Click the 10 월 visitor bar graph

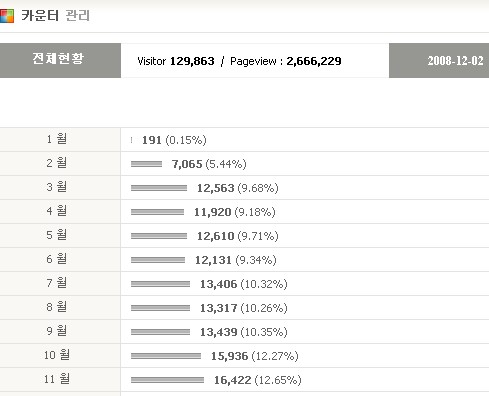pos(166,356)
